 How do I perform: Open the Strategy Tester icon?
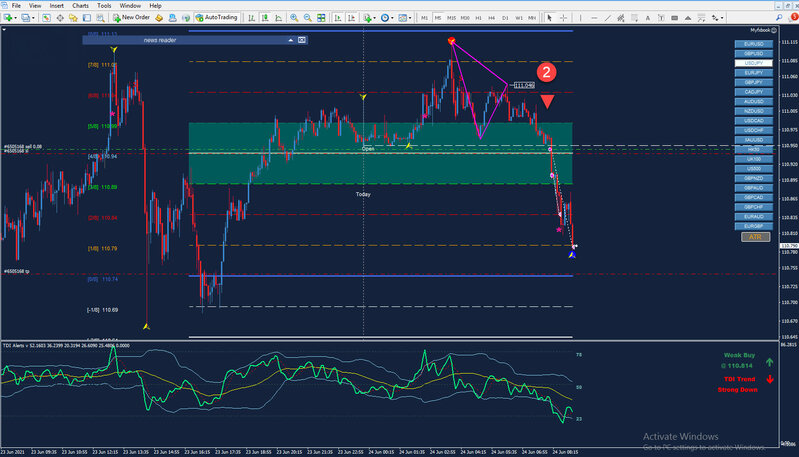100,18
